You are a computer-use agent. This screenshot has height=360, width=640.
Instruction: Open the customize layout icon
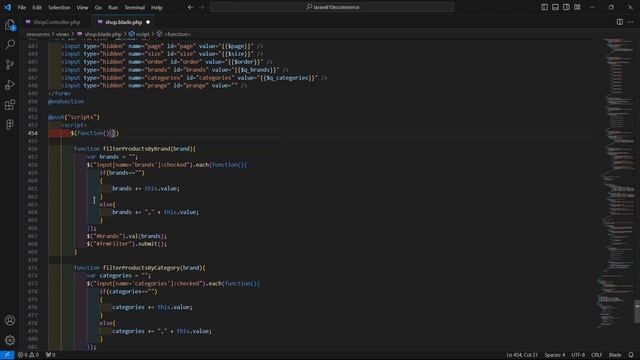(577, 7)
